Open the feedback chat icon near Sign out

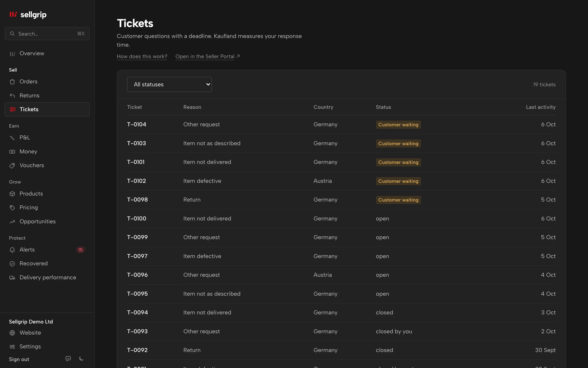(68, 359)
